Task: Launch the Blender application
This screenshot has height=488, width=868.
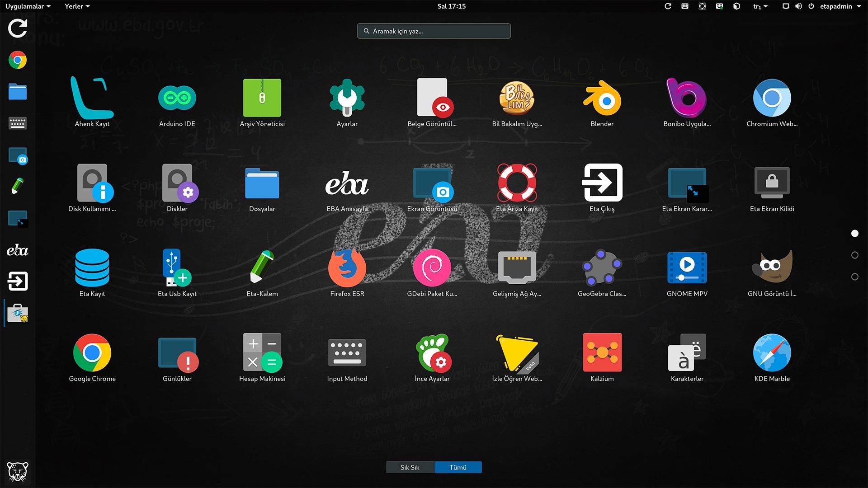Action: 602,99
